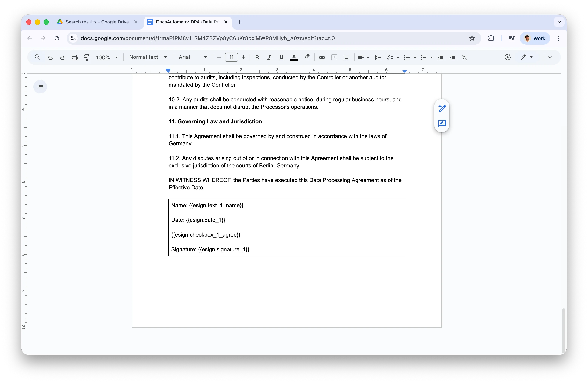Toggle bold formatting
The height and width of the screenshot is (383, 588).
257,58
